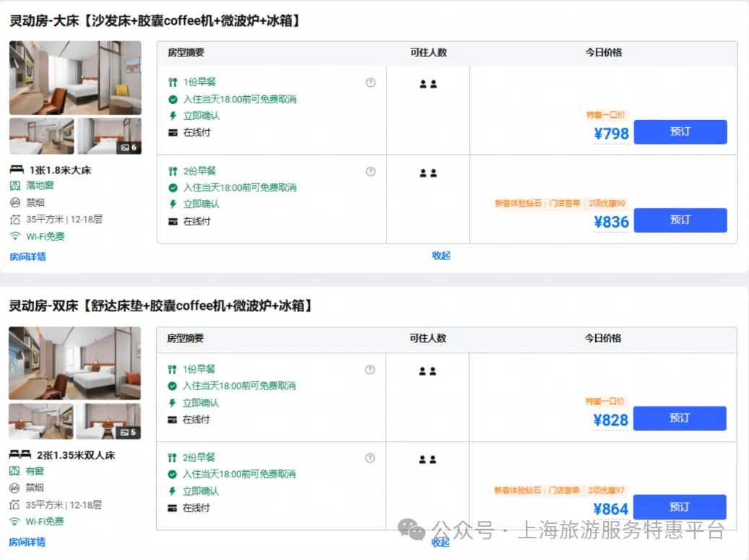Click online-payment card icon in ¥828 row

(x=172, y=420)
